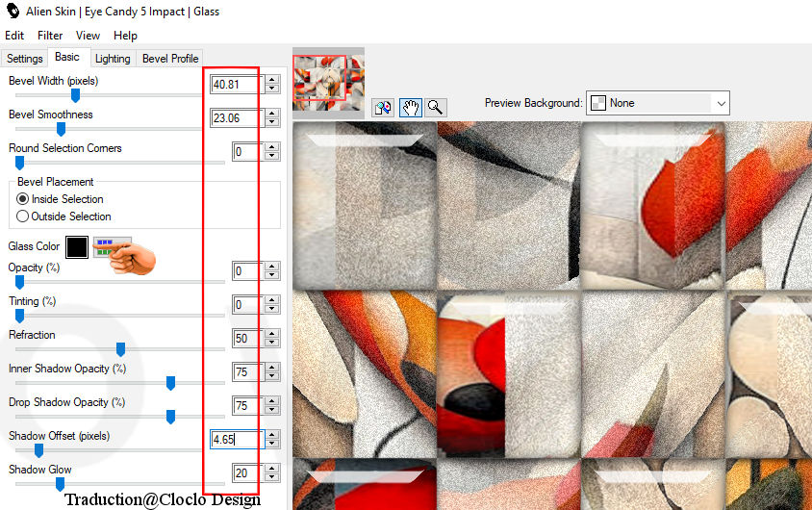Click the main glass effect preview image

[x=552, y=316]
